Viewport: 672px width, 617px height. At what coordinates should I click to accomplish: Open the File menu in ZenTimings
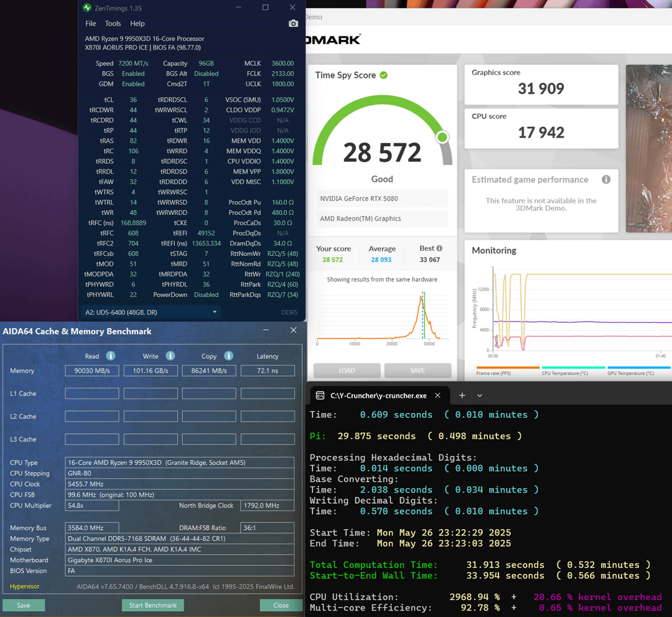[90, 24]
